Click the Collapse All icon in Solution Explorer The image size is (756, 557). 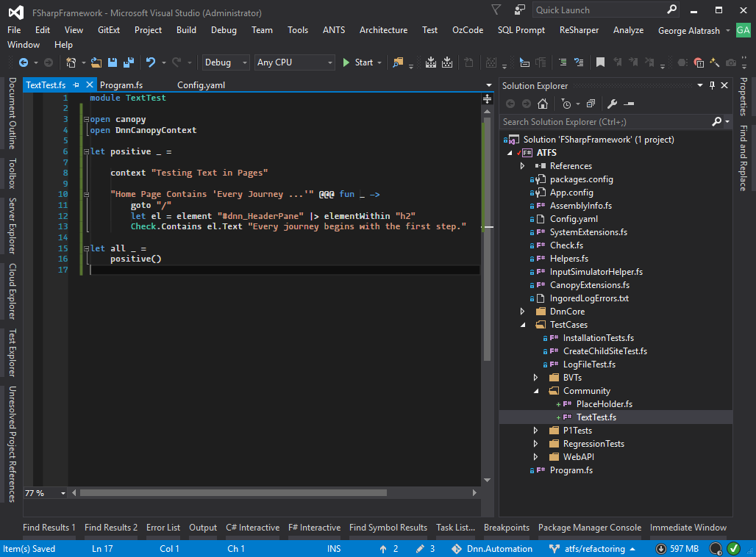coord(591,104)
